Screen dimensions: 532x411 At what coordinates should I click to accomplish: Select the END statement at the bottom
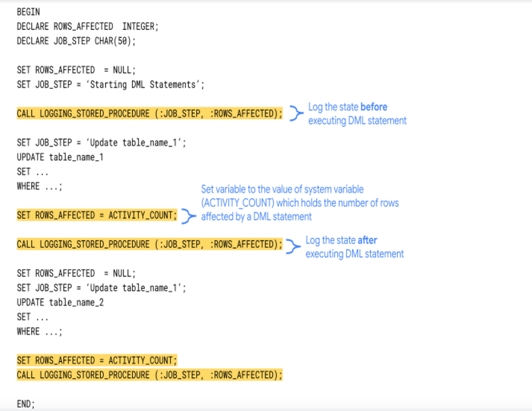click(x=26, y=404)
